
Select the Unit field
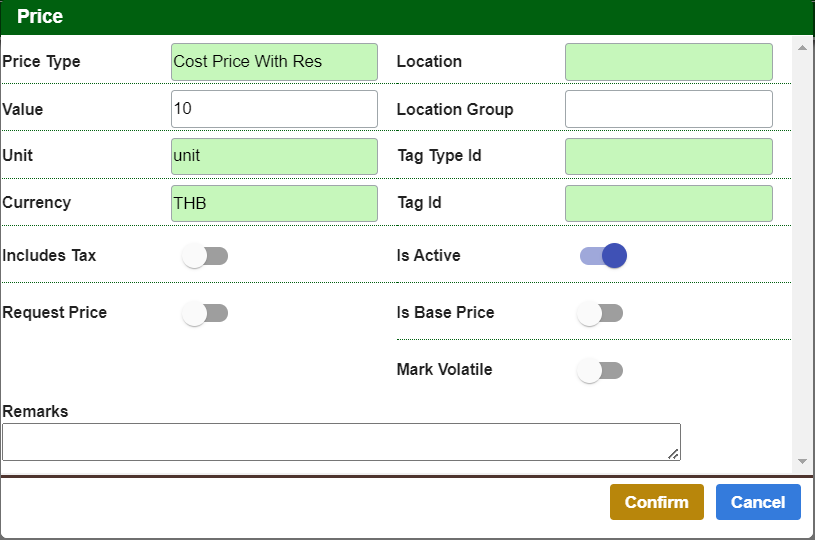pos(274,157)
